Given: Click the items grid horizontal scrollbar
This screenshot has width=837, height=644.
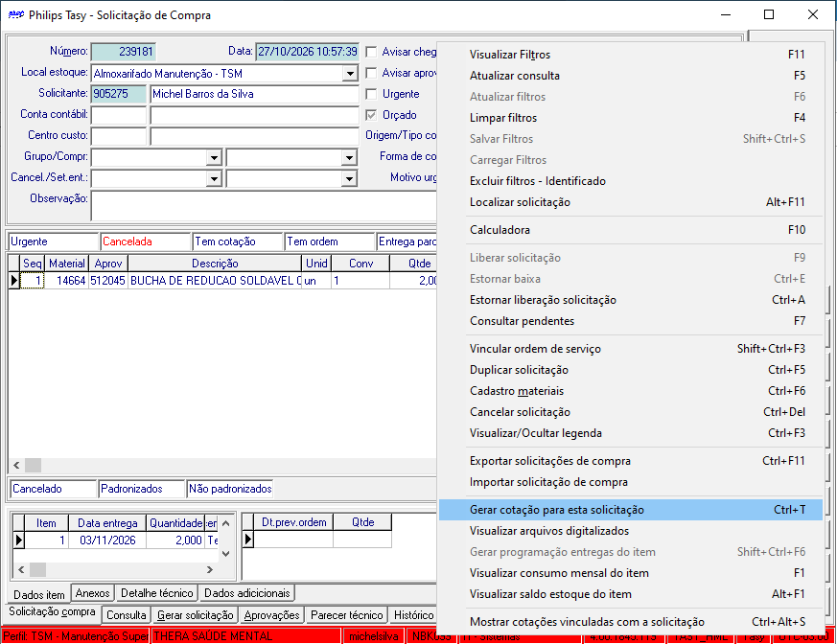Looking at the screenshot, I should 222,465.
